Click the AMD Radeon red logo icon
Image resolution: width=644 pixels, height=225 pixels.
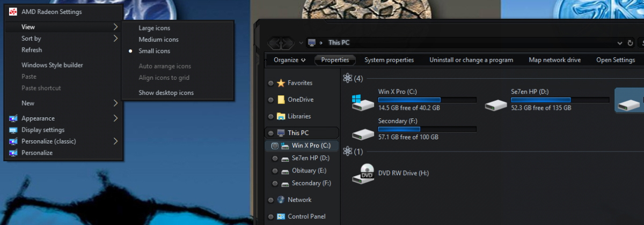point(13,12)
